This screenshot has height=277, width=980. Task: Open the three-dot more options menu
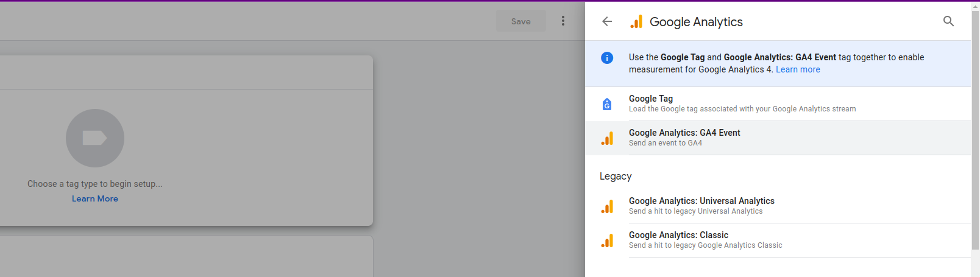coord(563,21)
